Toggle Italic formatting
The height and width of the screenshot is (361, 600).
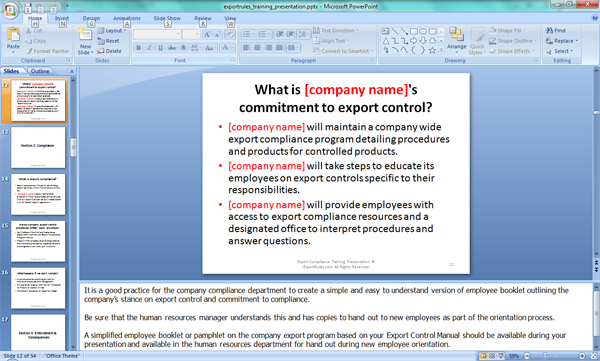point(150,48)
